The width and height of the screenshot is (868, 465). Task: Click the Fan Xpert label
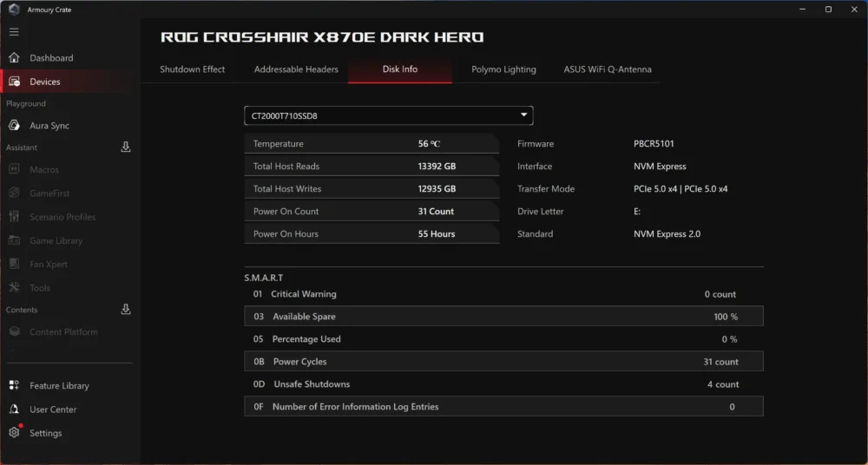coord(49,265)
